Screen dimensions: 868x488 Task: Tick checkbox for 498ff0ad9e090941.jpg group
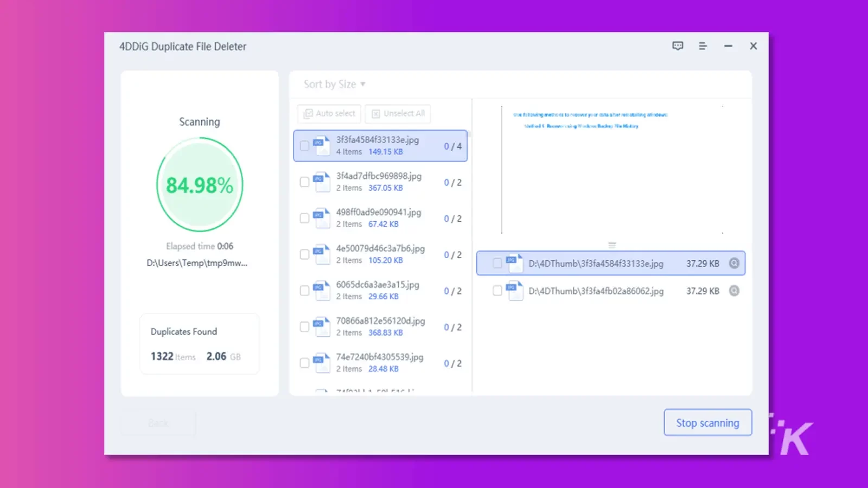[304, 218]
